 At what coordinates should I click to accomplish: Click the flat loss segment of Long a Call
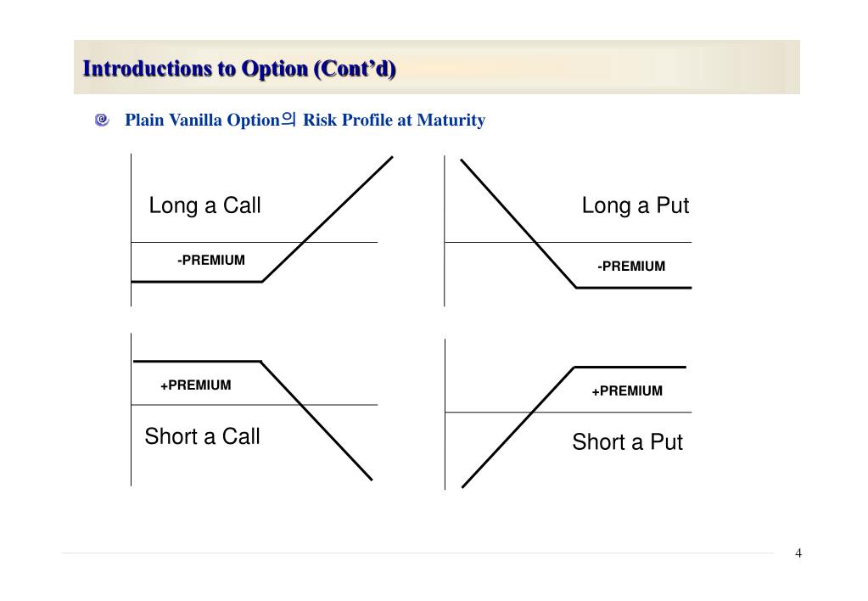click(x=197, y=282)
